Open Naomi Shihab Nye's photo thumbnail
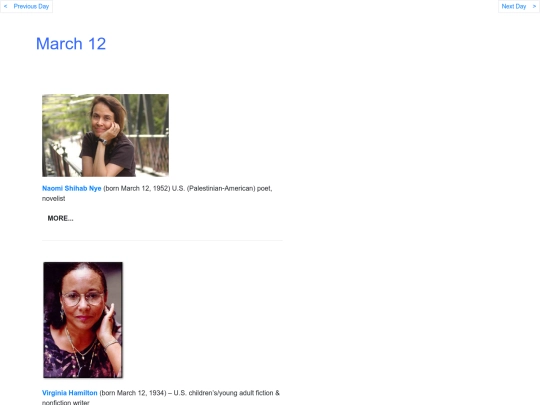Screen dimensions: 540x405 [105, 135]
